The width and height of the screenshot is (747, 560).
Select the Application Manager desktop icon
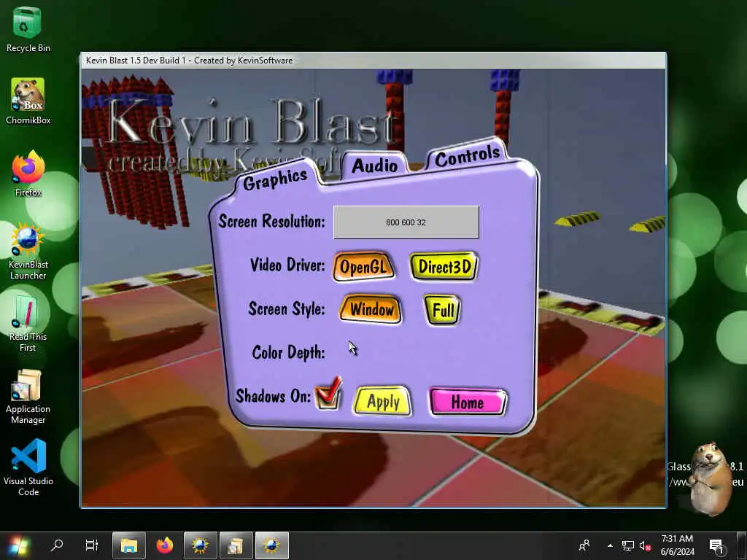(x=28, y=397)
